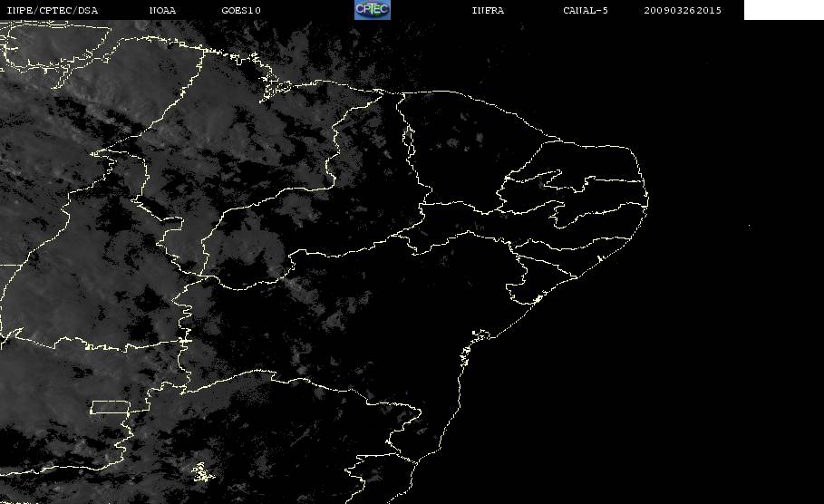This screenshot has width=824, height=504.
Task: Click the CANAL-5 channel label
Action: click(586, 10)
